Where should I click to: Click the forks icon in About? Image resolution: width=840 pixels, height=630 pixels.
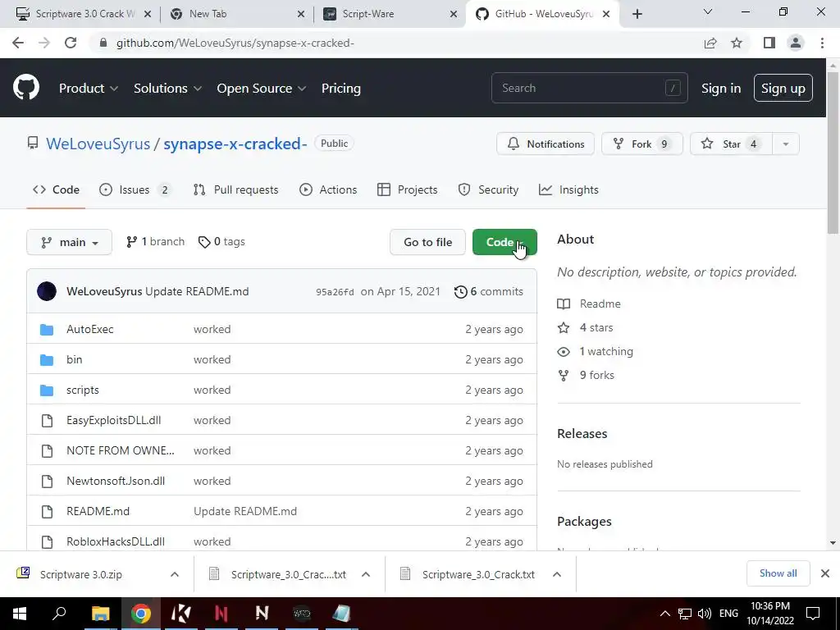coord(564,376)
